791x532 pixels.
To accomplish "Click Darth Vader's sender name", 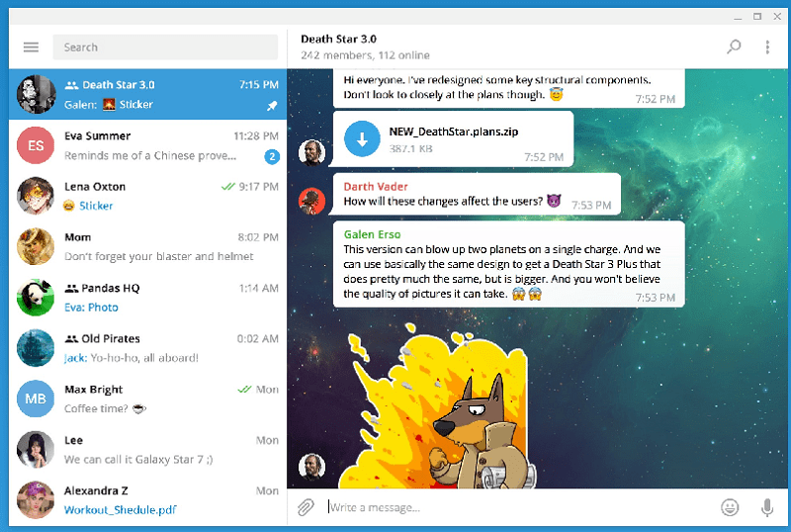I will coord(375,186).
